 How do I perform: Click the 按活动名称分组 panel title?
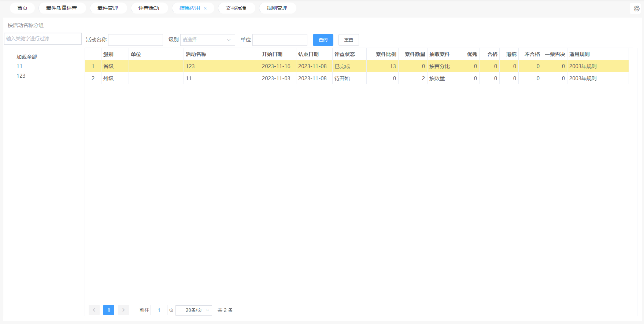pos(26,25)
